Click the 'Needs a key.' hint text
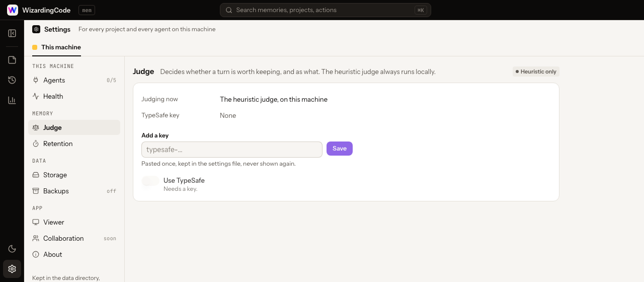Screen dimensions: 644x282 (x=181, y=189)
